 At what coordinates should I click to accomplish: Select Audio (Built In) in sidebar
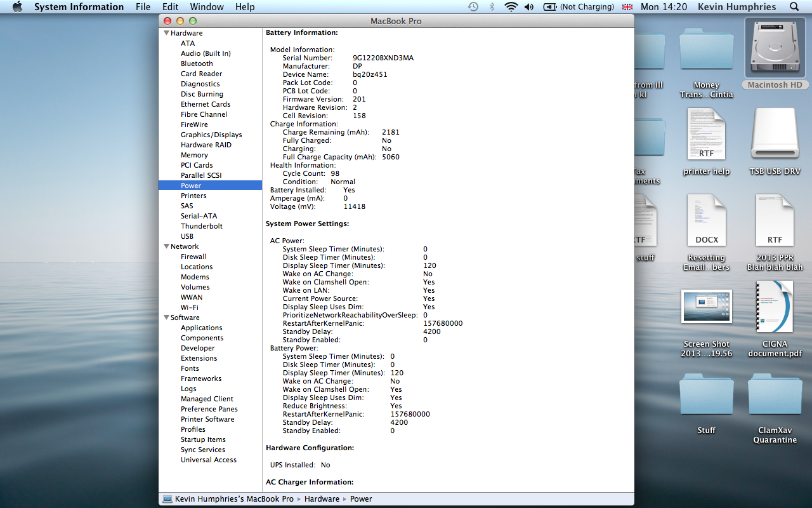[x=206, y=53]
